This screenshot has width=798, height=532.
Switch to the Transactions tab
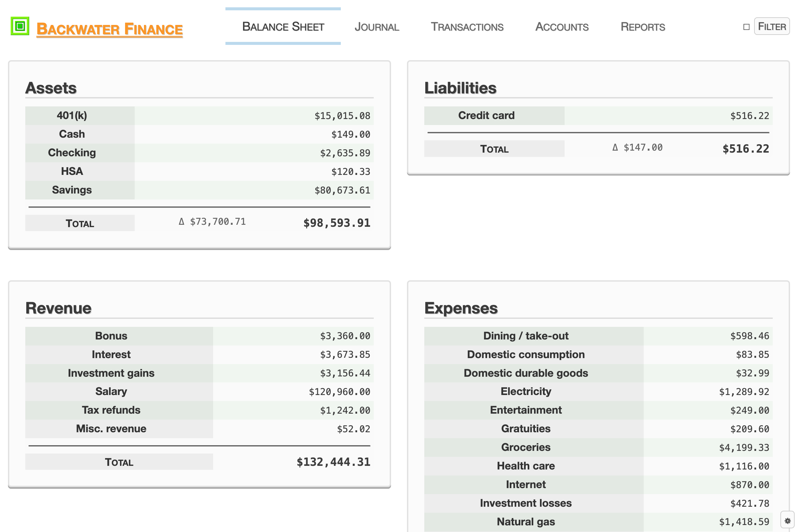point(467,27)
